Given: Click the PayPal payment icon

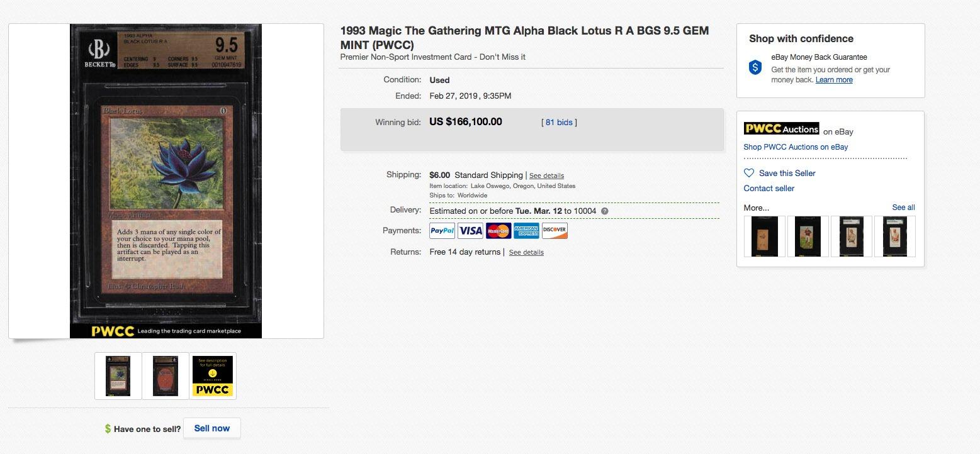Looking at the screenshot, I should [442, 231].
